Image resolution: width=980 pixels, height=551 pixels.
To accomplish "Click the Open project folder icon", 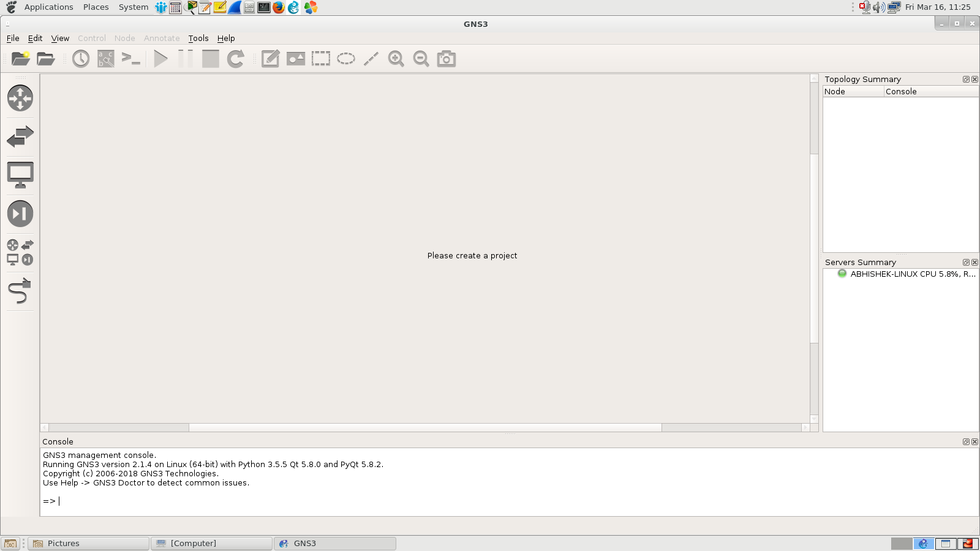I will point(46,59).
